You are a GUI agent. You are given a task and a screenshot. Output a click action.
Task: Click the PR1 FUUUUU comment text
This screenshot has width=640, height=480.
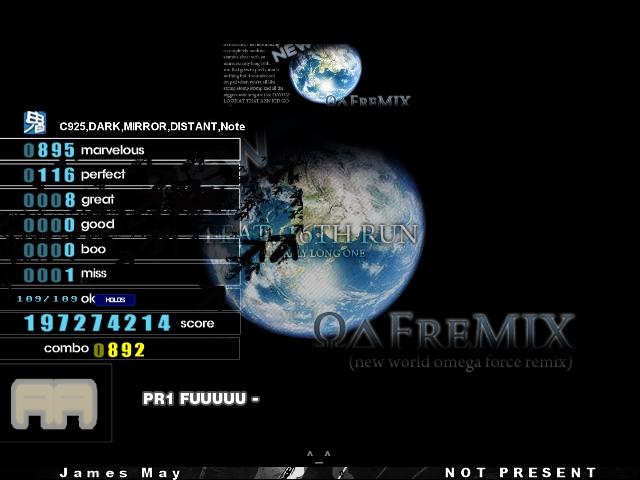201,398
